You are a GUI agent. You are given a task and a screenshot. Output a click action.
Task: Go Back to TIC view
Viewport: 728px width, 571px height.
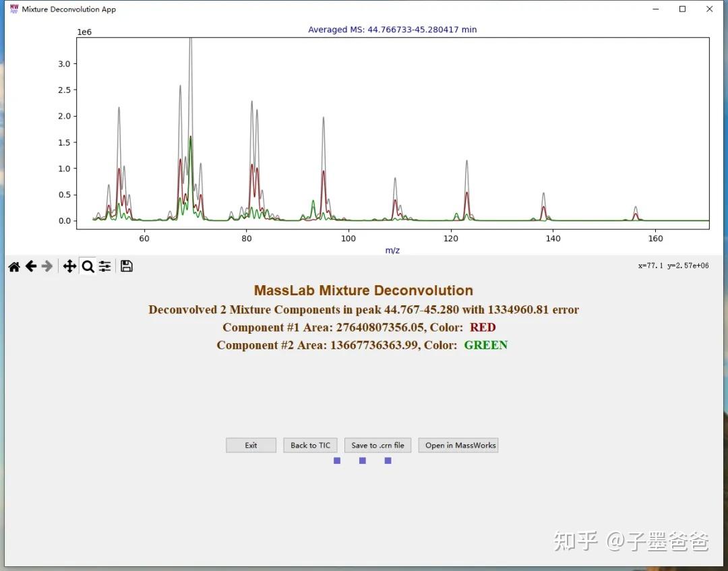[311, 445]
